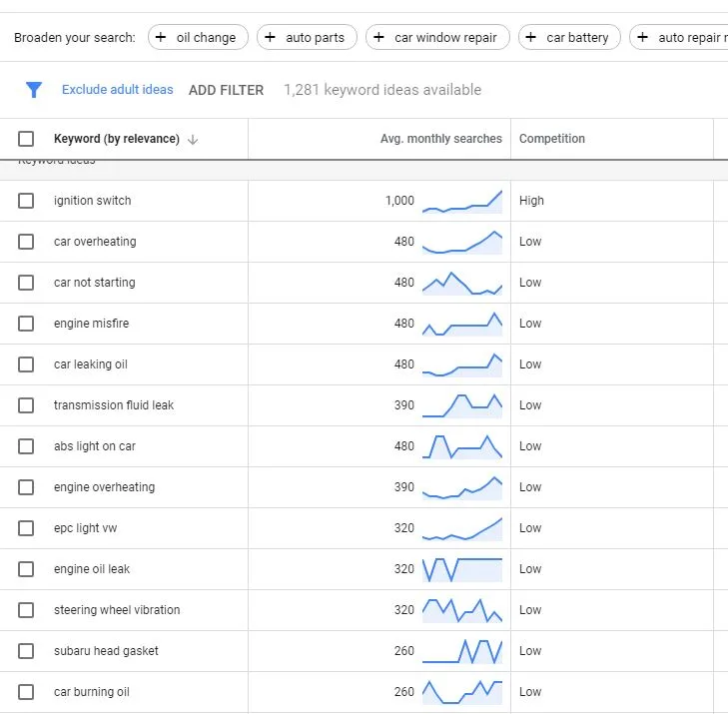Click the keyword text 'car overheating'

(x=95, y=242)
